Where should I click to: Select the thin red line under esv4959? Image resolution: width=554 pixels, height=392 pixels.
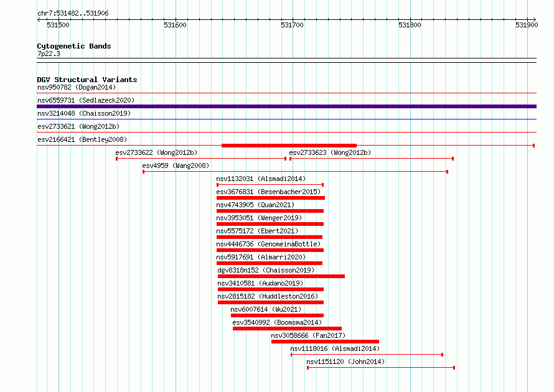point(296,172)
